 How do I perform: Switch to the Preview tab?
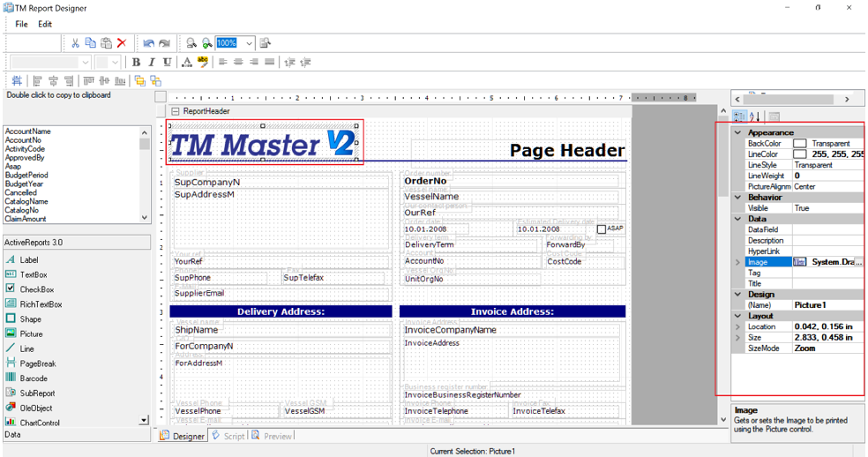[x=276, y=436]
